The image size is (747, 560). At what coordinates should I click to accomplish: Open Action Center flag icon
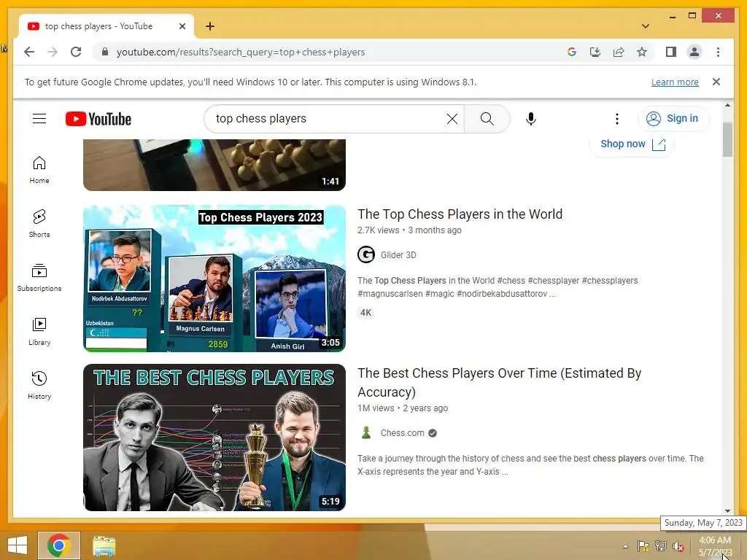point(643,546)
